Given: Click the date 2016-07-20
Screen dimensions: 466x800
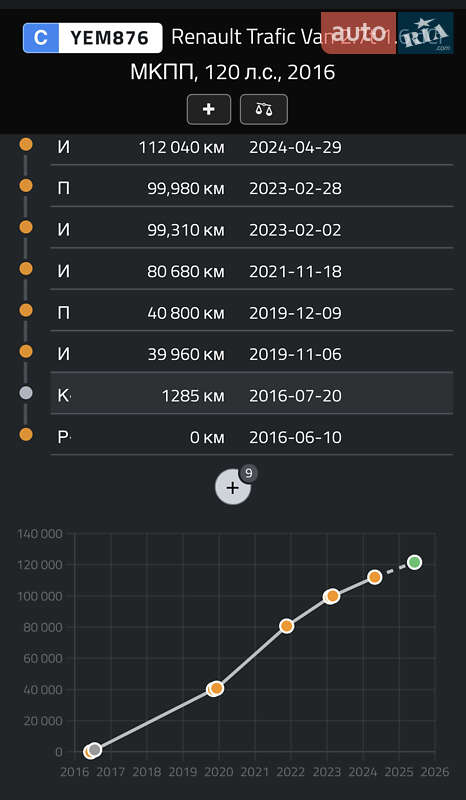Looking at the screenshot, I should [x=295, y=395].
